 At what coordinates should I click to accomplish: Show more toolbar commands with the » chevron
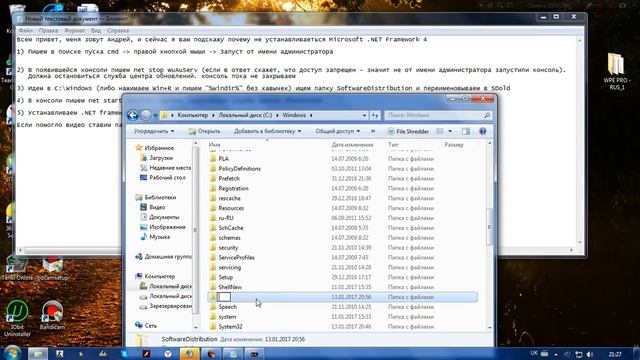pos(373,131)
